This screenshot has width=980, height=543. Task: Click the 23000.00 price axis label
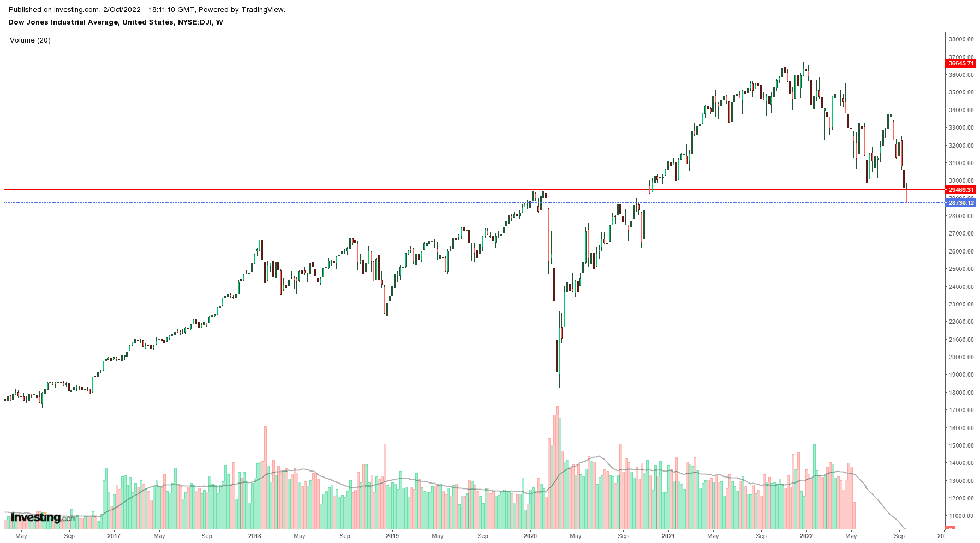pyautogui.click(x=961, y=304)
